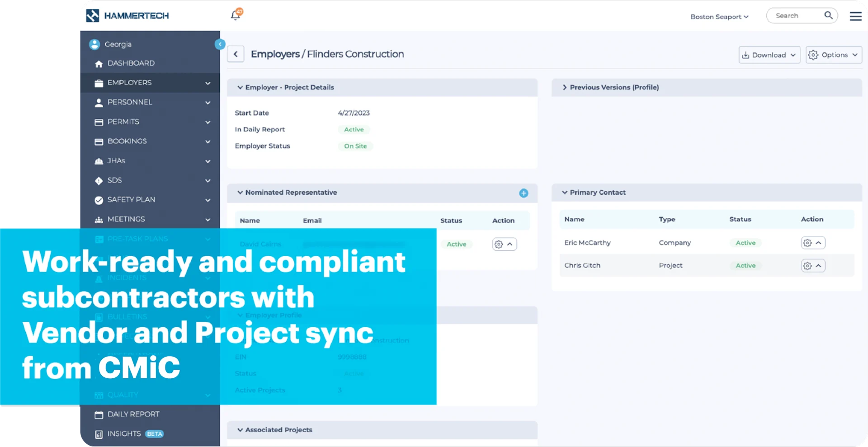Go to Employers breadcrumb link

coord(275,54)
